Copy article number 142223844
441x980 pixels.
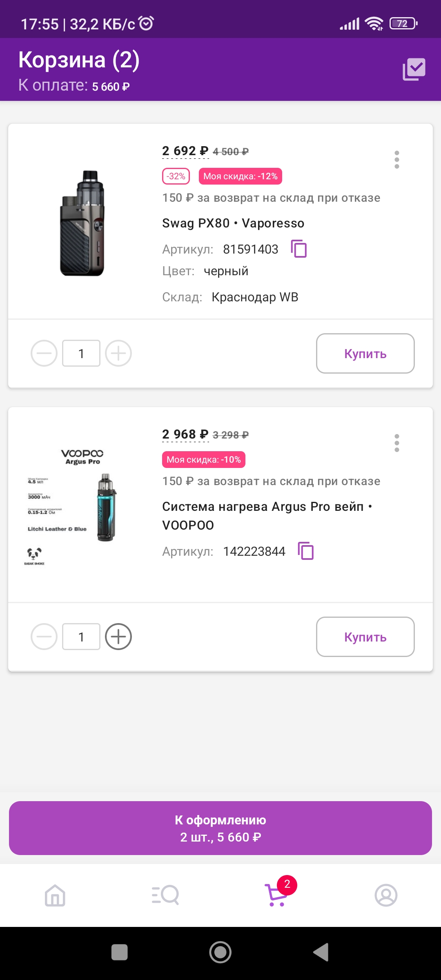(x=306, y=551)
